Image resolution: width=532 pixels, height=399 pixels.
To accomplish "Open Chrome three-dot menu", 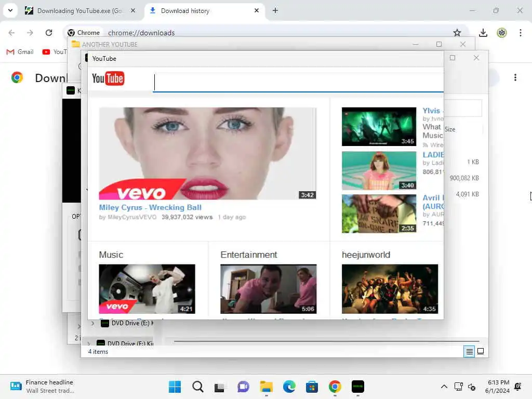I will 521,33.
